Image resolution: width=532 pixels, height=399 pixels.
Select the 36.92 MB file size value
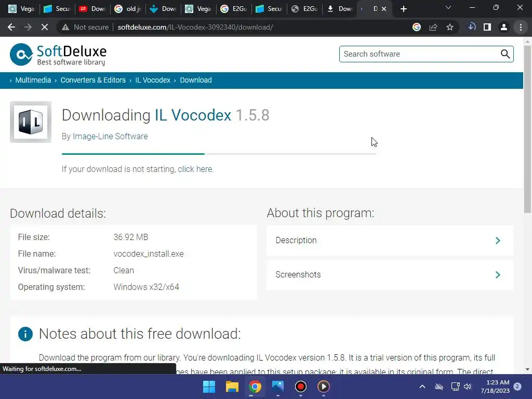coord(130,237)
